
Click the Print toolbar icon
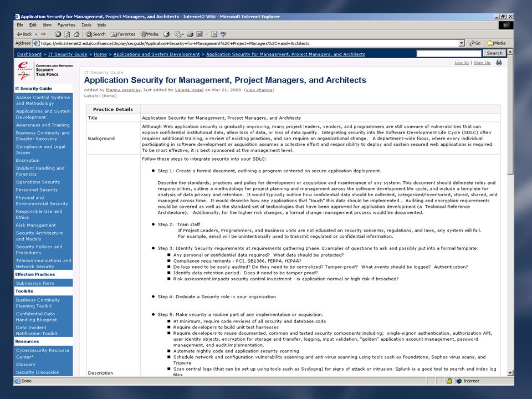190,34
